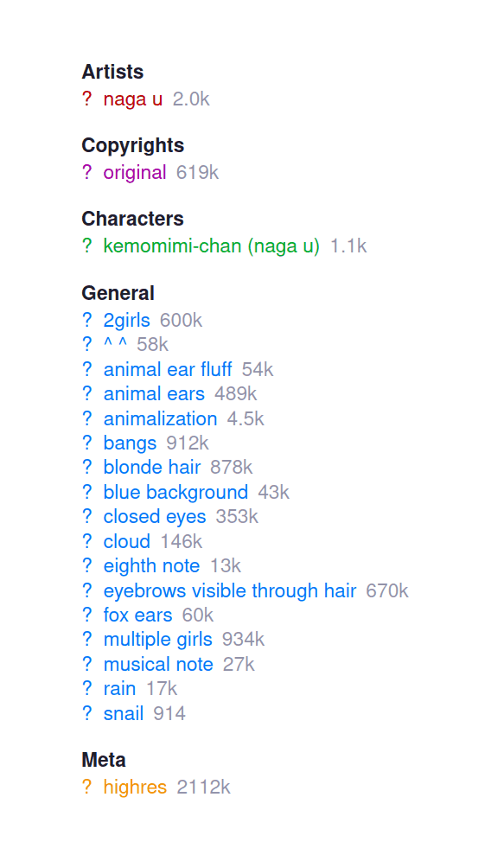Select the naga u artist link

131,99
